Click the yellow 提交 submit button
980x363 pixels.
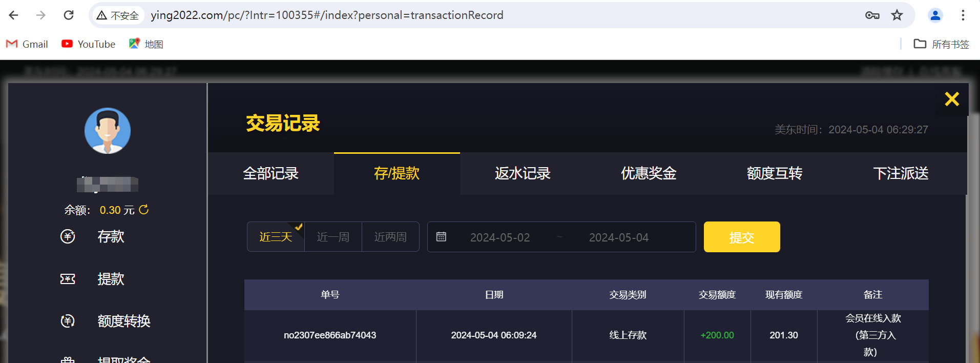pyautogui.click(x=742, y=237)
